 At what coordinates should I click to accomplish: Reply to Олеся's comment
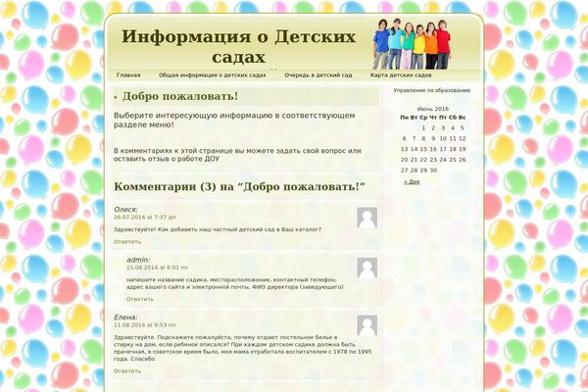[127, 242]
